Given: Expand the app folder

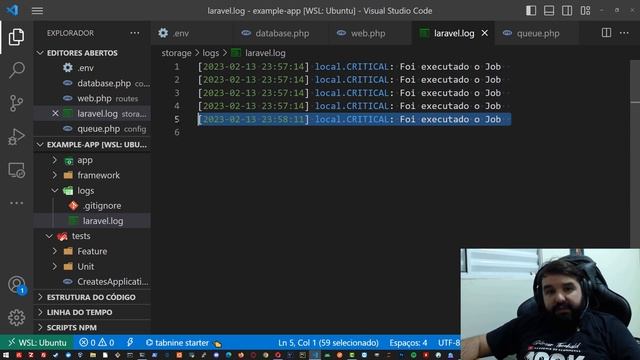Looking at the screenshot, I should point(92,160).
